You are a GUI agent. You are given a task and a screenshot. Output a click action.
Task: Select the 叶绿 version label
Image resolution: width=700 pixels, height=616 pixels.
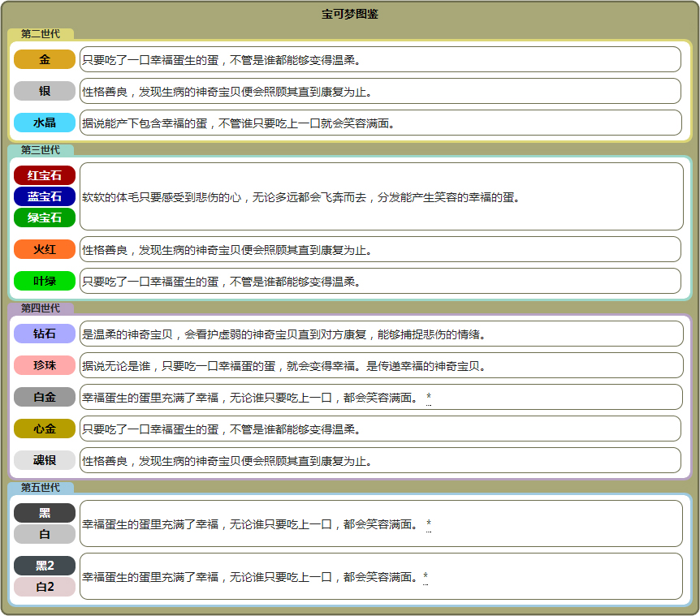(x=45, y=281)
